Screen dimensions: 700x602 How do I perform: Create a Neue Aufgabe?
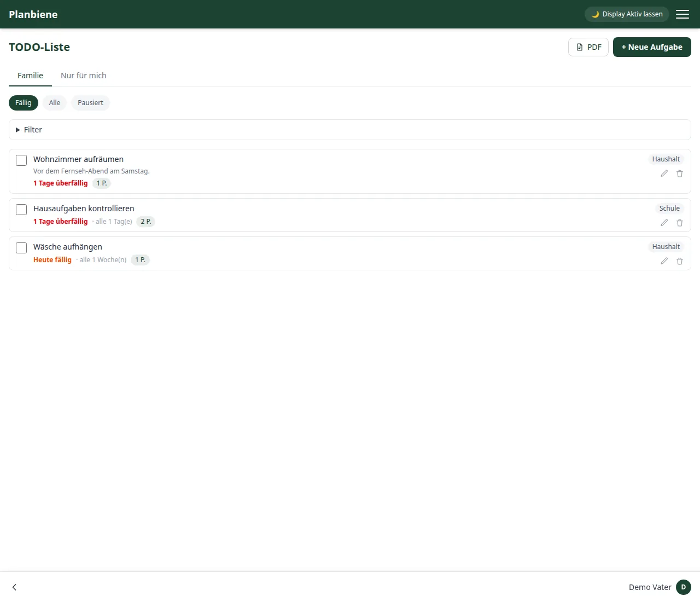652,47
